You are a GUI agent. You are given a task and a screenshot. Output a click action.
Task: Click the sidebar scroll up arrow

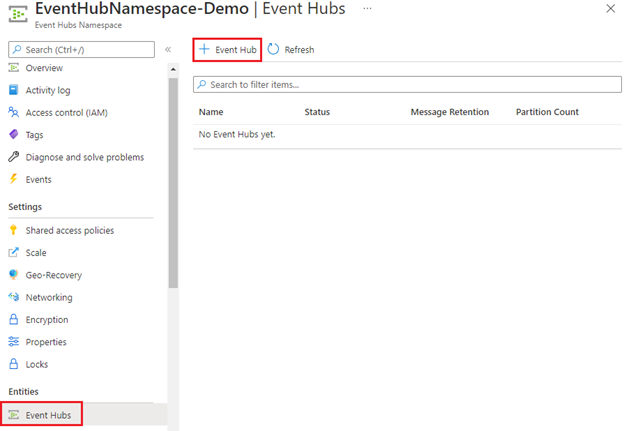pyautogui.click(x=173, y=69)
